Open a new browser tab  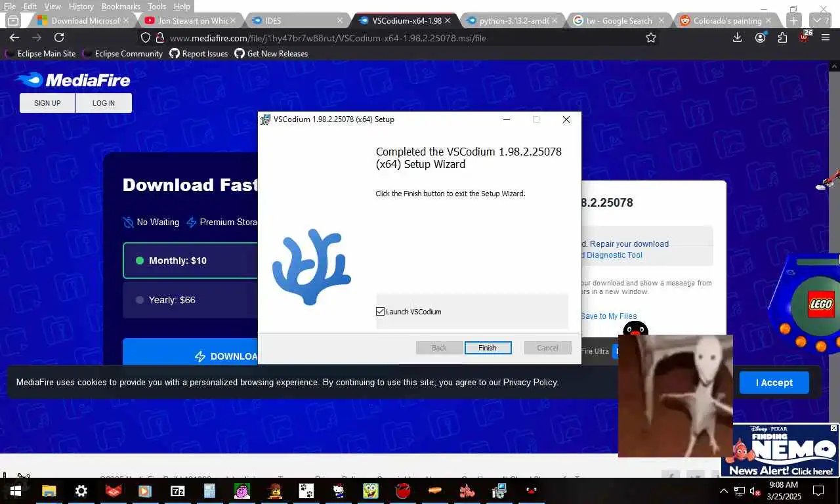tap(793, 21)
